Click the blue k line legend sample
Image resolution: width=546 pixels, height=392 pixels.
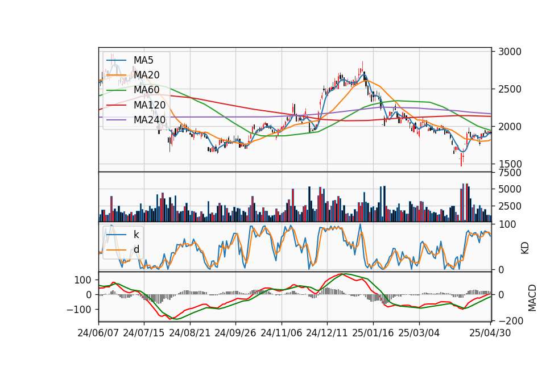coord(116,235)
